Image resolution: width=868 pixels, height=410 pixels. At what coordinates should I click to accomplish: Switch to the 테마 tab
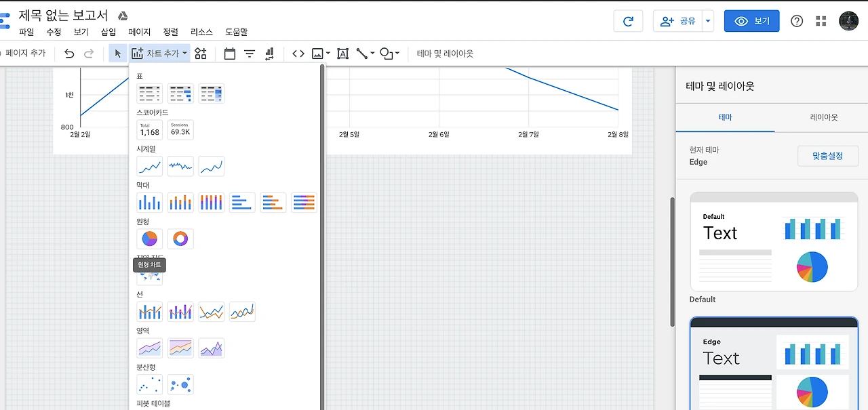pos(725,117)
